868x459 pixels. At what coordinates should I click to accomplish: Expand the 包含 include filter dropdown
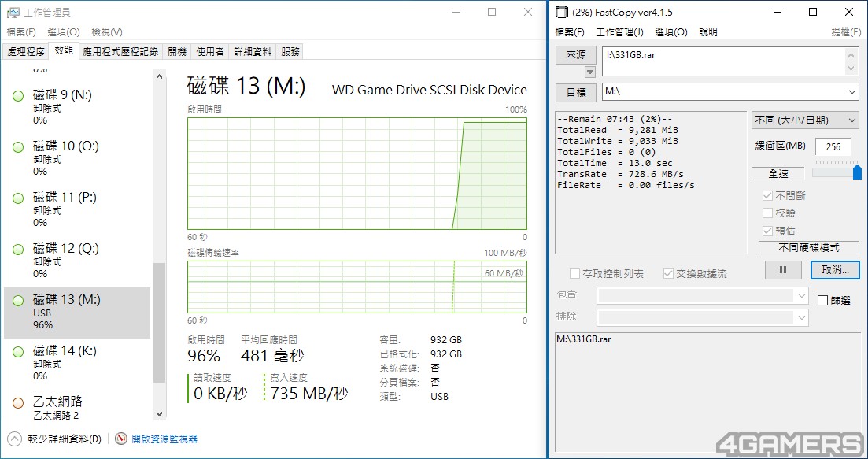tap(802, 296)
